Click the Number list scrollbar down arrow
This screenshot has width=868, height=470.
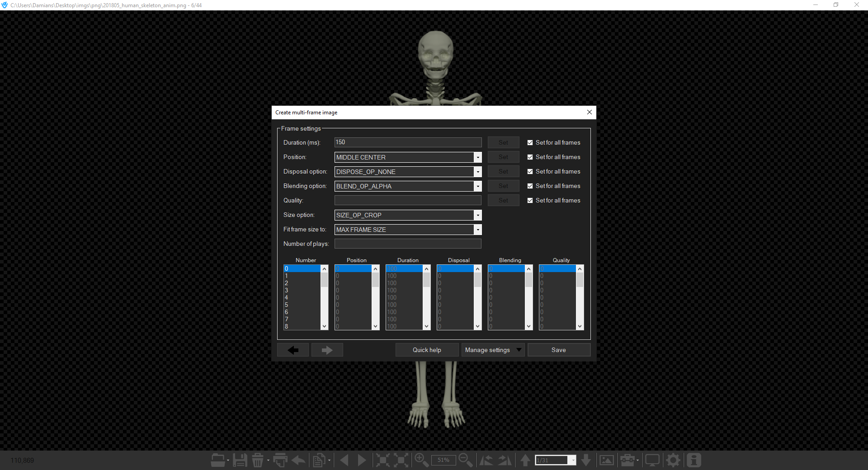point(324,326)
